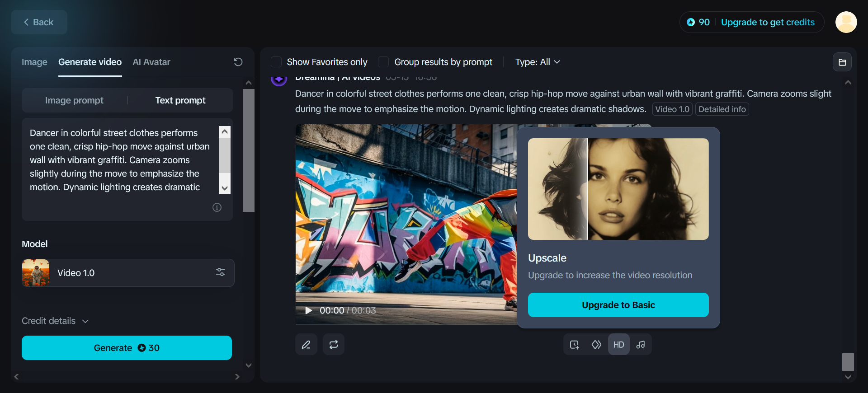Switch to the Image tab
Image resolution: width=868 pixels, height=393 pixels.
(34, 62)
